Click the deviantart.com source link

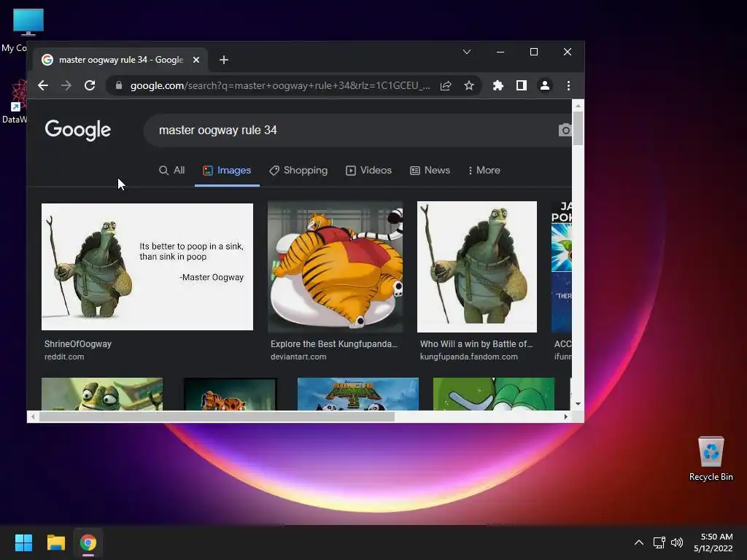[298, 357]
